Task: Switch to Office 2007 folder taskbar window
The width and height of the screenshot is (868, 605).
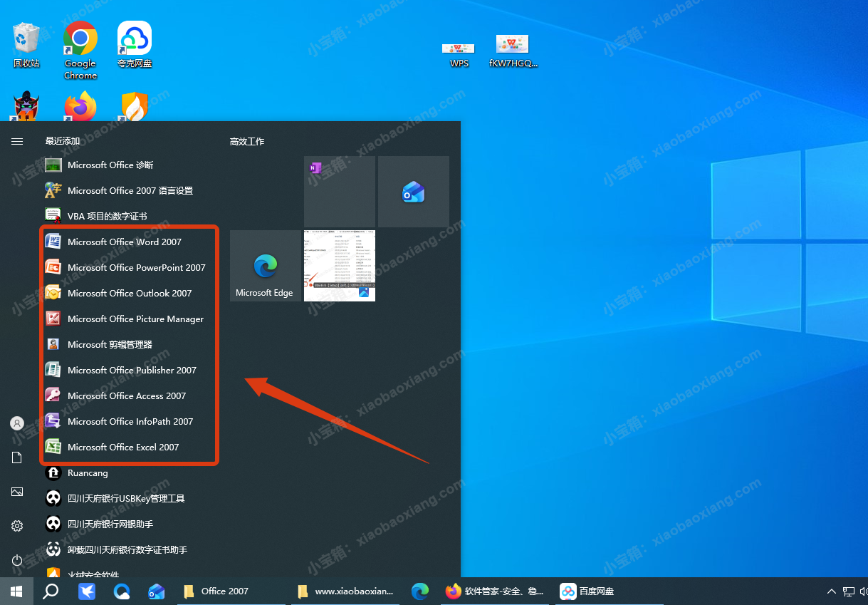Action: [216, 591]
